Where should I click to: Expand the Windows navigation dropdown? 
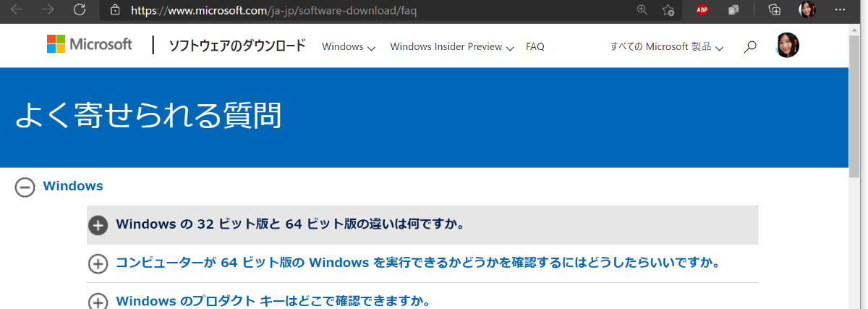tap(349, 47)
